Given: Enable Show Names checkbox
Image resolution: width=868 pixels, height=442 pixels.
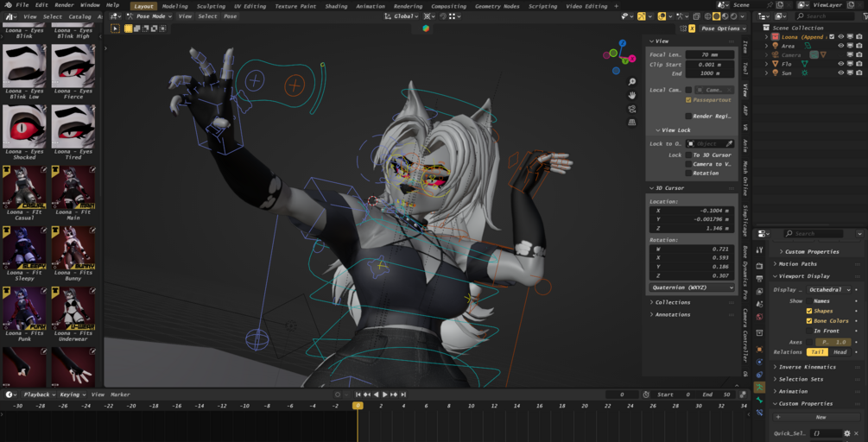Looking at the screenshot, I should click(808, 301).
